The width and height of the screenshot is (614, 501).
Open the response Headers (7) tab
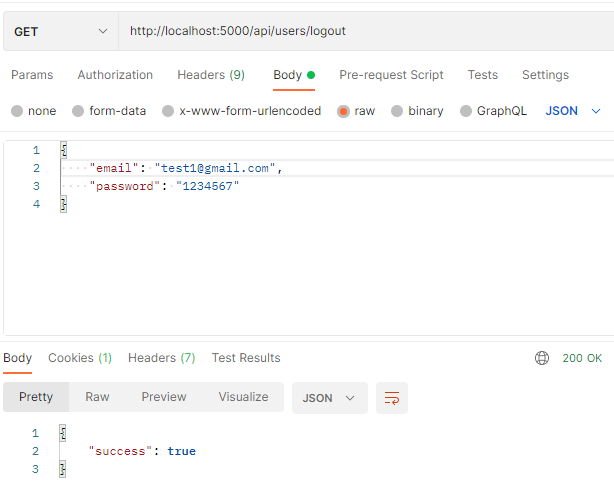[162, 358]
